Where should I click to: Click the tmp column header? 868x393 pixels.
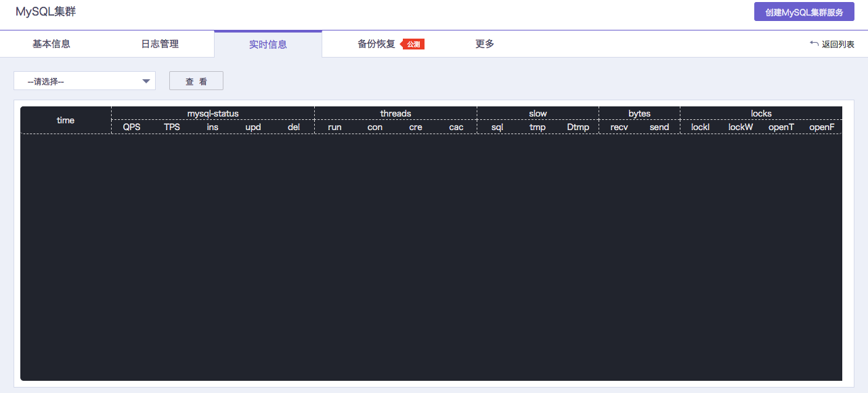(x=538, y=127)
